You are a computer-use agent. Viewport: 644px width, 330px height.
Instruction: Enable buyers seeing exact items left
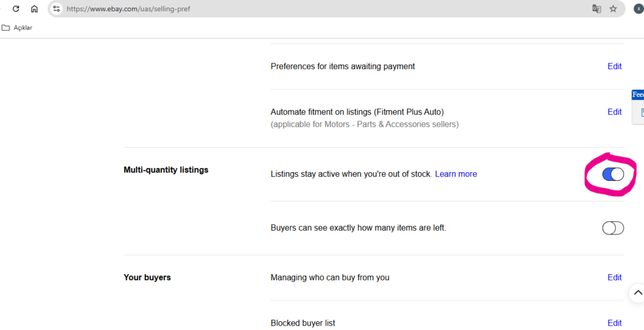point(613,228)
